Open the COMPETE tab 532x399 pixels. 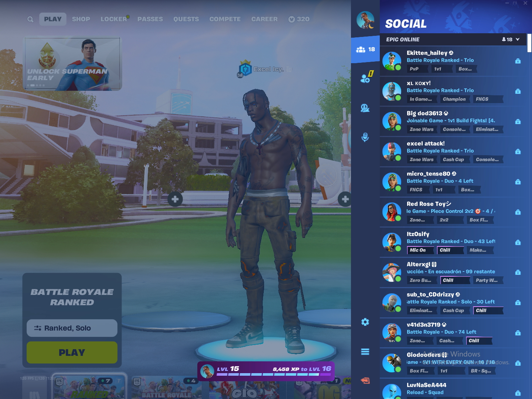[225, 19]
